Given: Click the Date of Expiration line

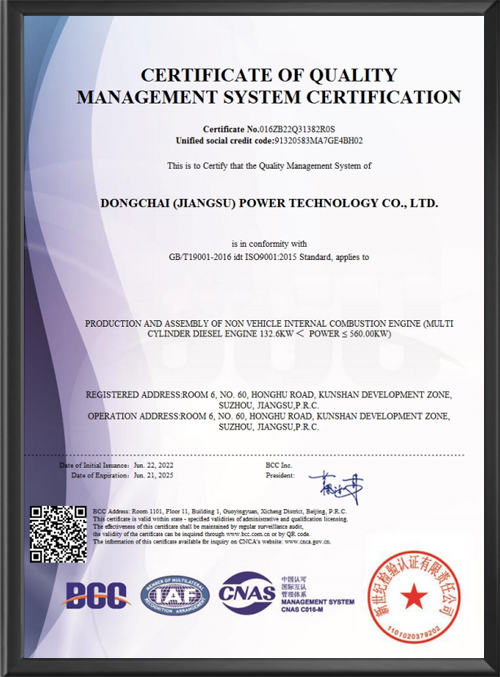Looking at the screenshot, I should [122, 475].
